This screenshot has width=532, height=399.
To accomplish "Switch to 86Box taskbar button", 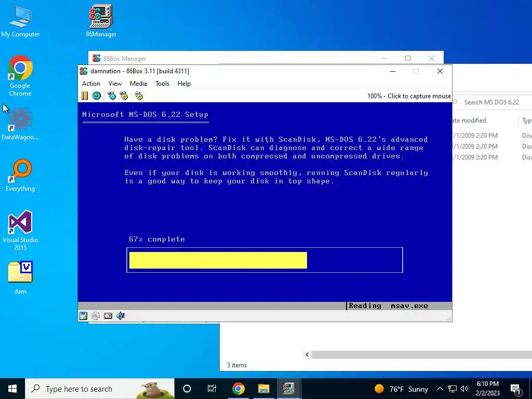I will (289, 389).
